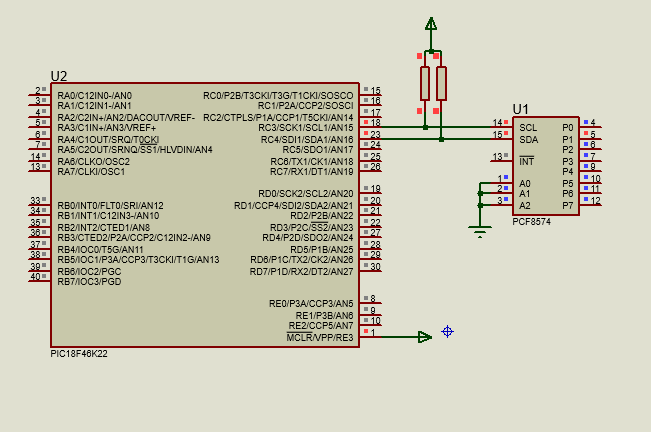This screenshot has width=651, height=432.
Task: Click the RC7/RX1/DT1/AN19 pin label
Action: [x=312, y=172]
